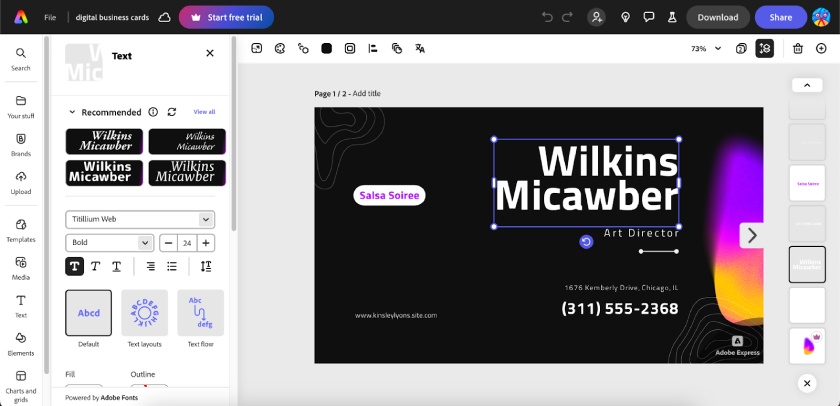The height and width of the screenshot is (406, 840).
Task: Open the color theme palette icon
Action: [280, 48]
